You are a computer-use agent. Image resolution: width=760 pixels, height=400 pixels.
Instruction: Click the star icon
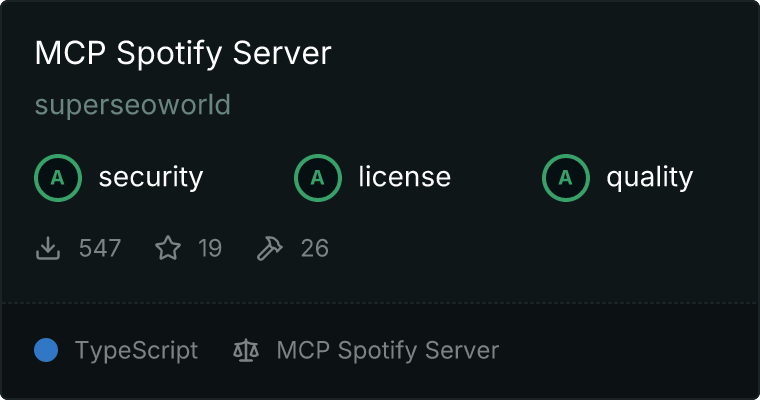coord(168,248)
